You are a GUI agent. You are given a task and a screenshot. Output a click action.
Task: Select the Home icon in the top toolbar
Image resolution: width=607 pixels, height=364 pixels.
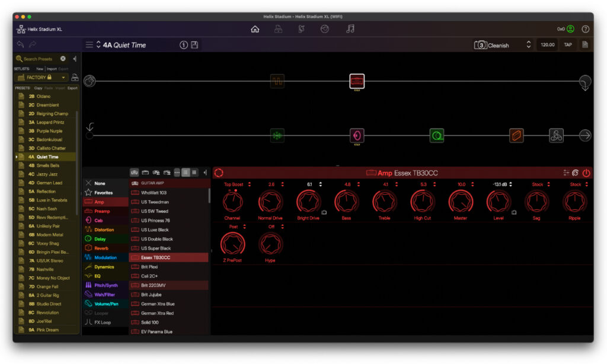pos(255,28)
